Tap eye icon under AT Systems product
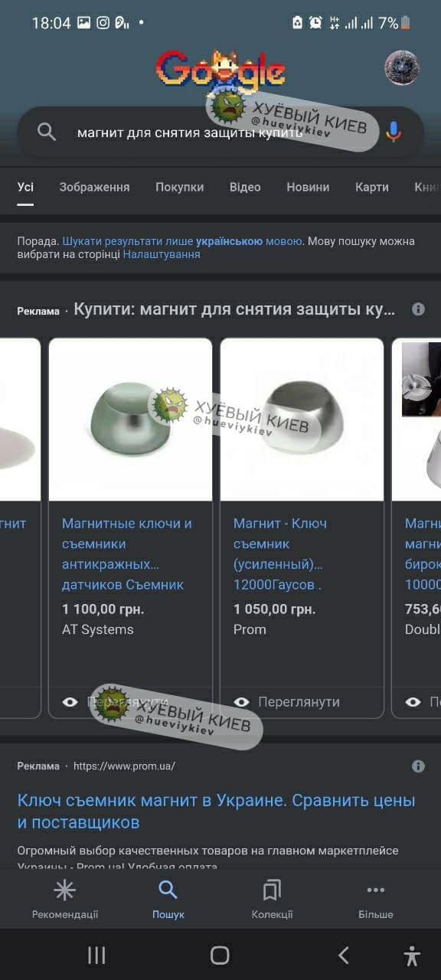Screen dimensions: 441x980 [x=70, y=701]
